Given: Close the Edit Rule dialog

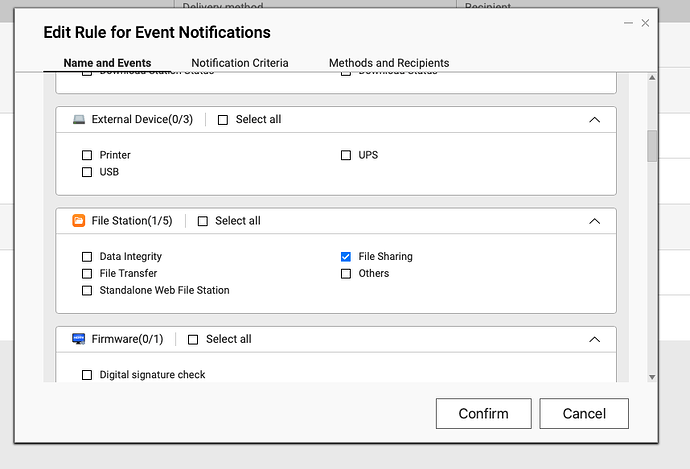Looking at the screenshot, I should pyautogui.click(x=645, y=22).
